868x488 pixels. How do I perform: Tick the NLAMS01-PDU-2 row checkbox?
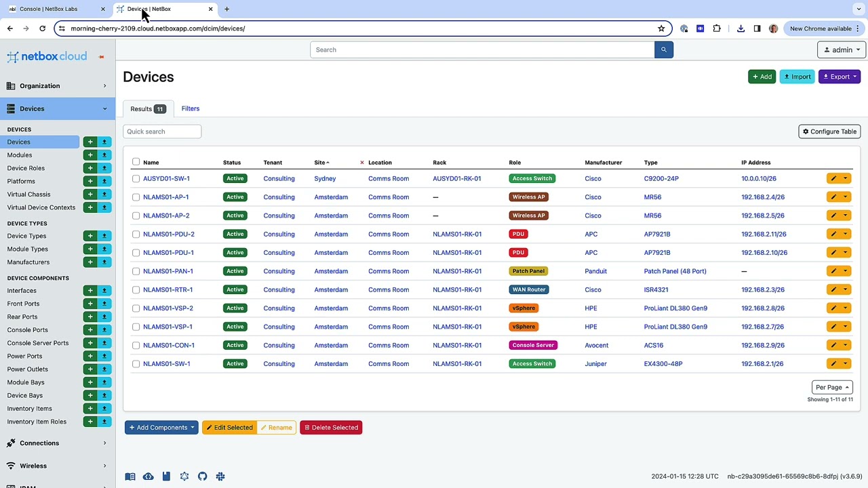[136, 234]
